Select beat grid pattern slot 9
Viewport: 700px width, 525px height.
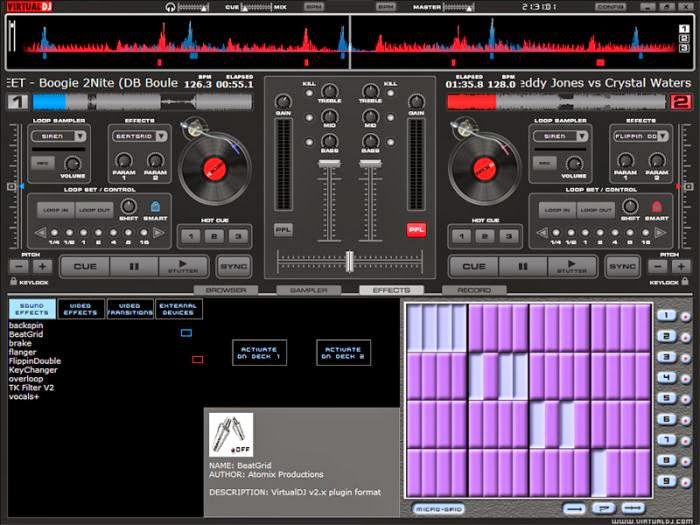coord(667,481)
